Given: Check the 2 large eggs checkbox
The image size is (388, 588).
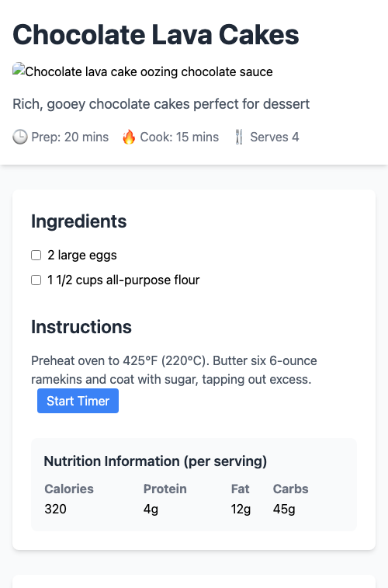Looking at the screenshot, I should [x=36, y=256].
